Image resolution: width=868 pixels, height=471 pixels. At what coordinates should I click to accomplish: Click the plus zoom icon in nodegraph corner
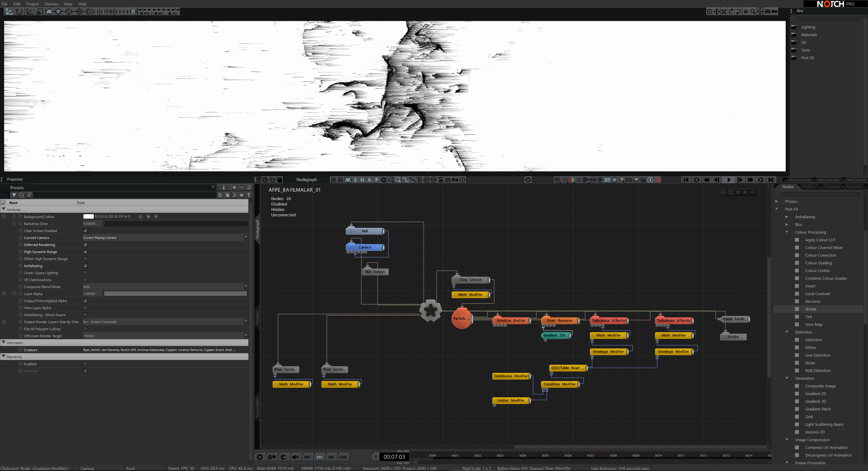coord(745,192)
